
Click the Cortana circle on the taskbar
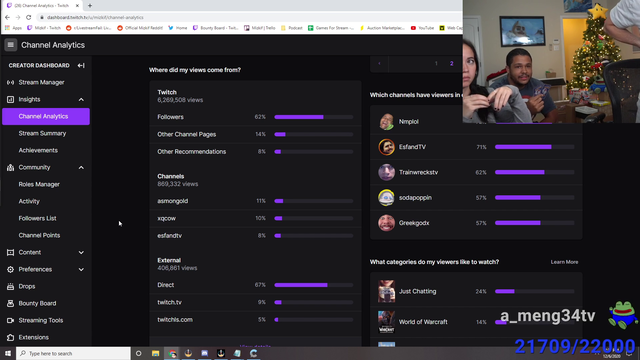[138, 353]
